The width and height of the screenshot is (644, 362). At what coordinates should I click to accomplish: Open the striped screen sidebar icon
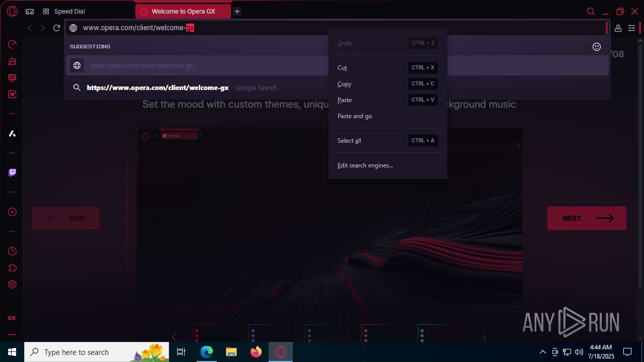(x=12, y=78)
